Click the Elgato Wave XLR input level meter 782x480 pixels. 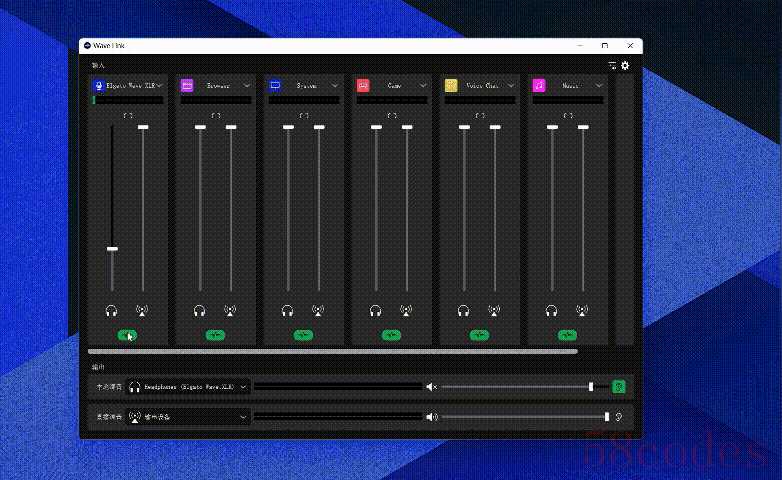tap(128, 100)
